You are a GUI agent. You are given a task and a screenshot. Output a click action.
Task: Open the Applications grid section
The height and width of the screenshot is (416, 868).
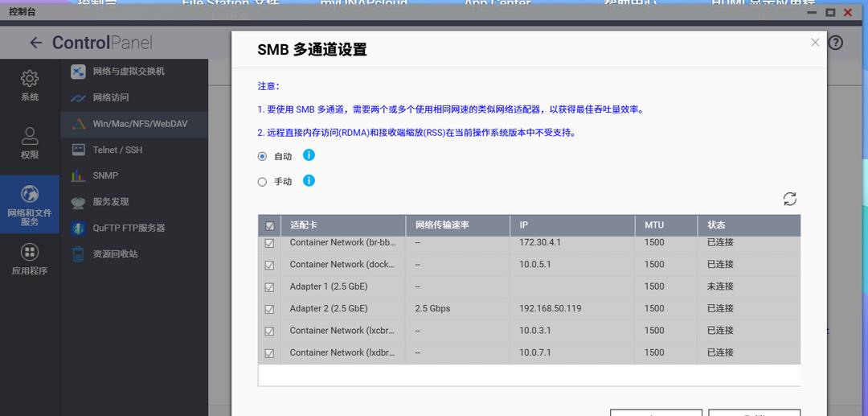tap(30, 259)
